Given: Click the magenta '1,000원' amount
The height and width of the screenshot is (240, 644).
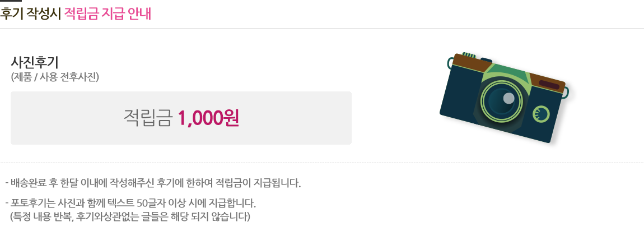Looking at the screenshot, I should point(208,118).
